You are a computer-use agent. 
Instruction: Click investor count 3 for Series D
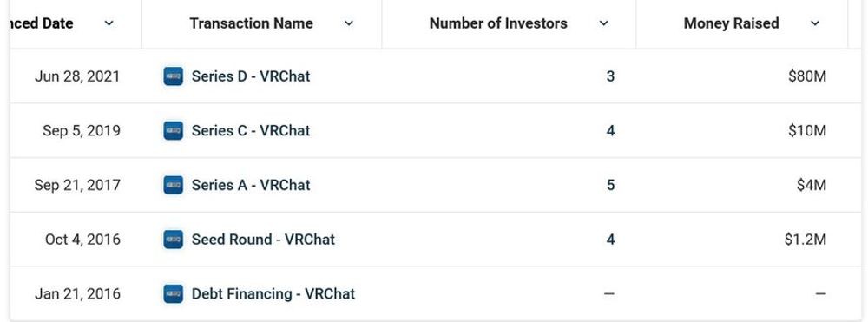click(610, 76)
